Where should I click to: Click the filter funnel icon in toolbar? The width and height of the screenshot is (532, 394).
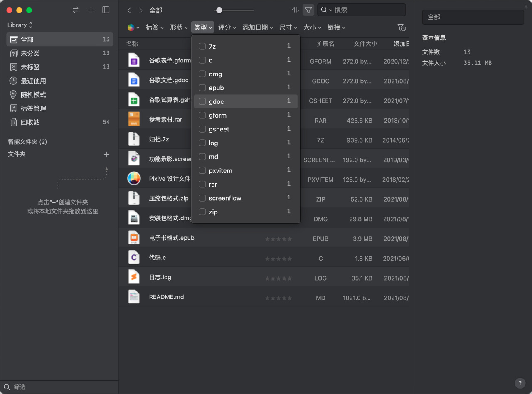(x=308, y=10)
